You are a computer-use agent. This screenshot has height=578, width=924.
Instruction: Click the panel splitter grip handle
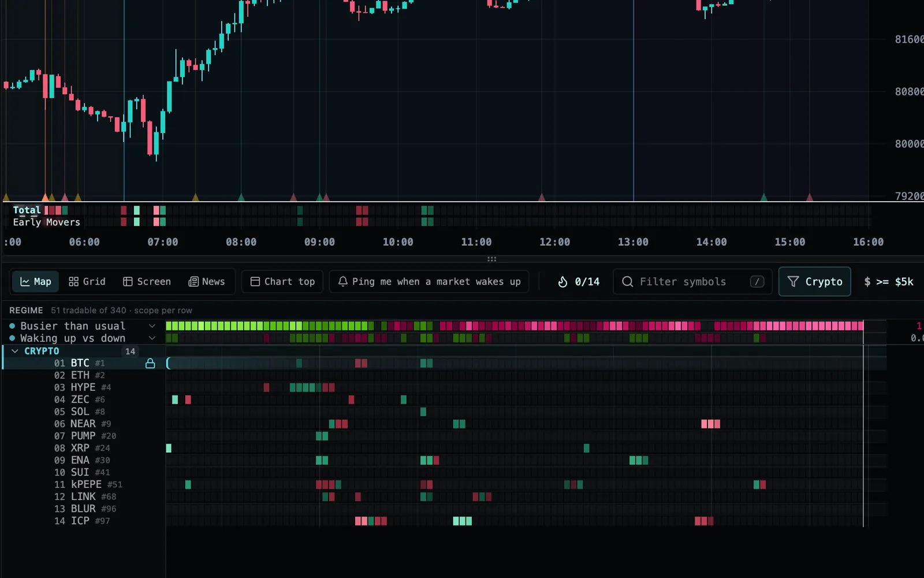click(x=491, y=259)
